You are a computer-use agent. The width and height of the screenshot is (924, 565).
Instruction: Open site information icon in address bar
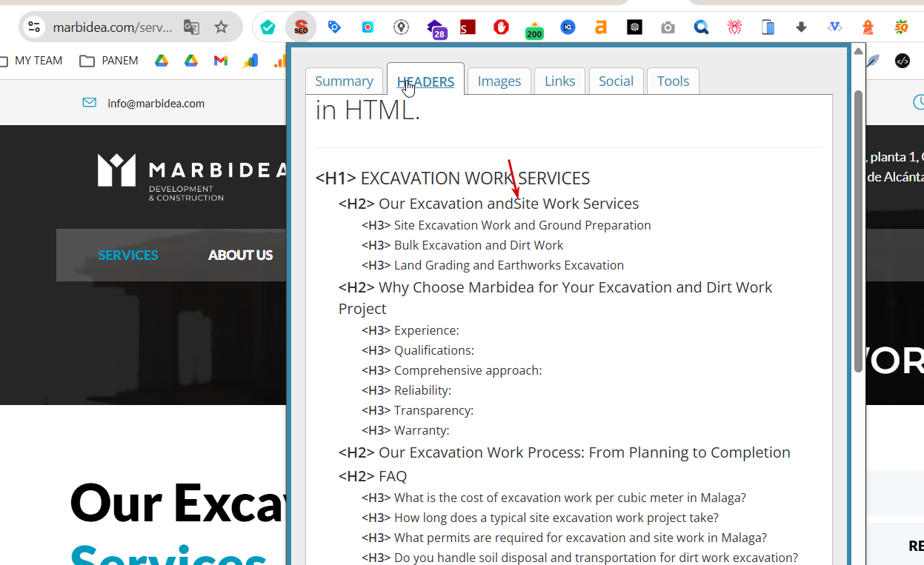pyautogui.click(x=33, y=27)
